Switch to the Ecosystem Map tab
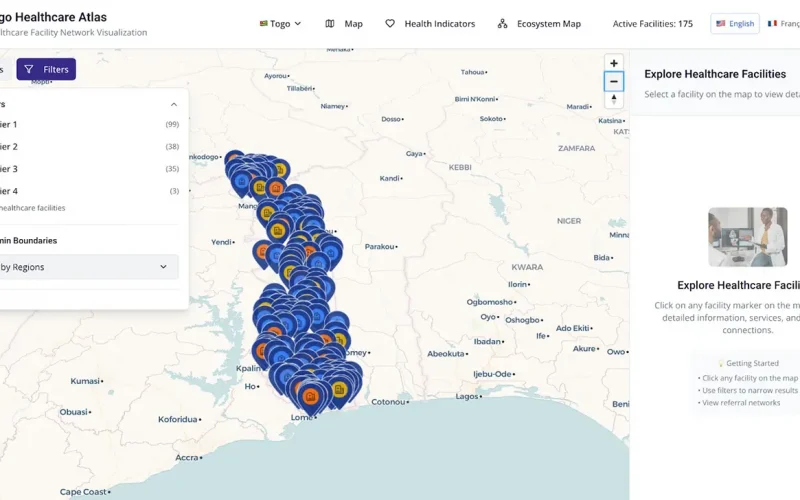The height and width of the screenshot is (500, 800). (548, 24)
